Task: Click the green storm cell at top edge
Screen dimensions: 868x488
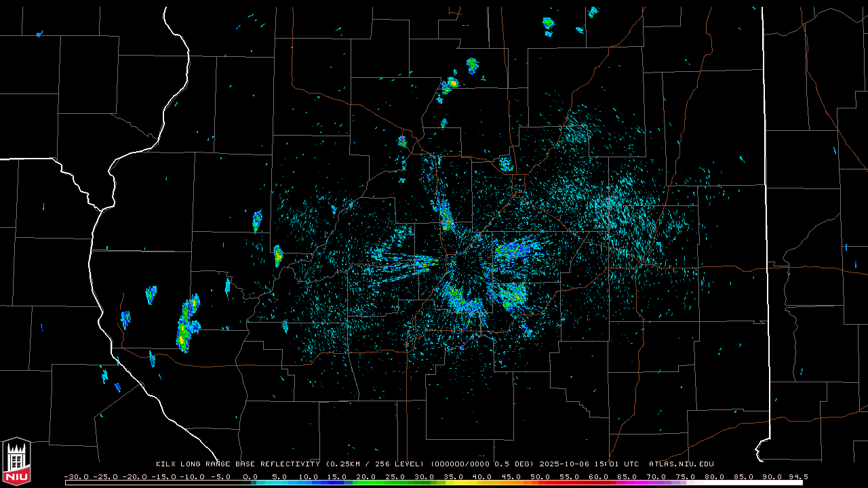Action: [x=548, y=24]
